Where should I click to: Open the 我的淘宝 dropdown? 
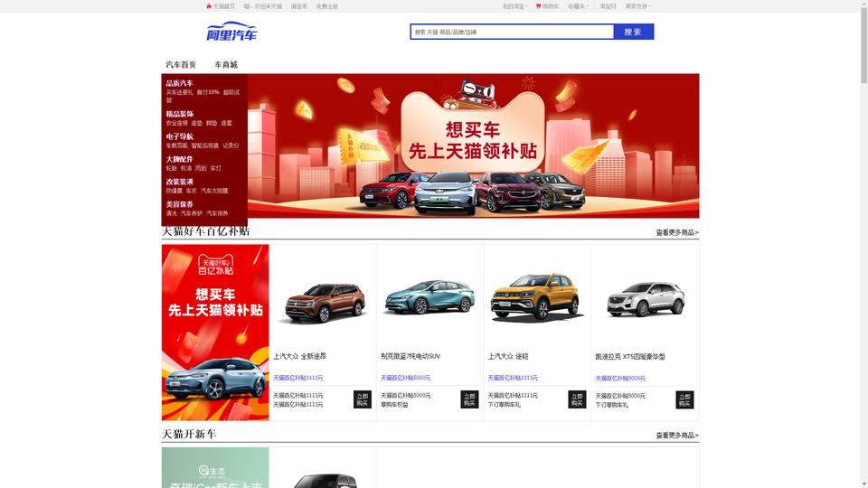tap(514, 6)
